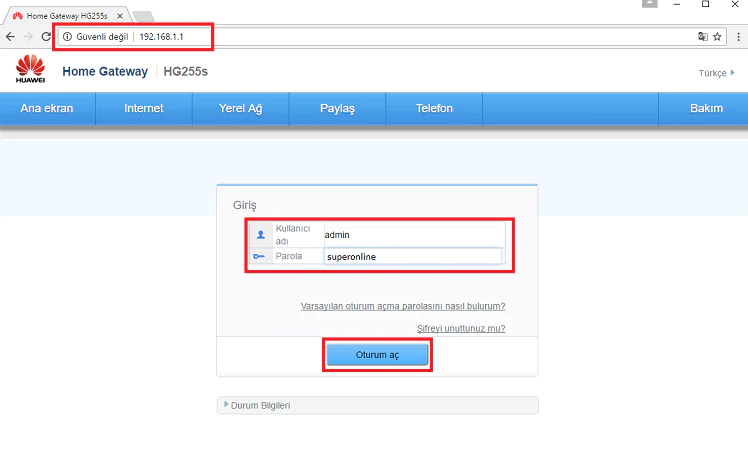Click the Huawei logo

[x=30, y=69]
